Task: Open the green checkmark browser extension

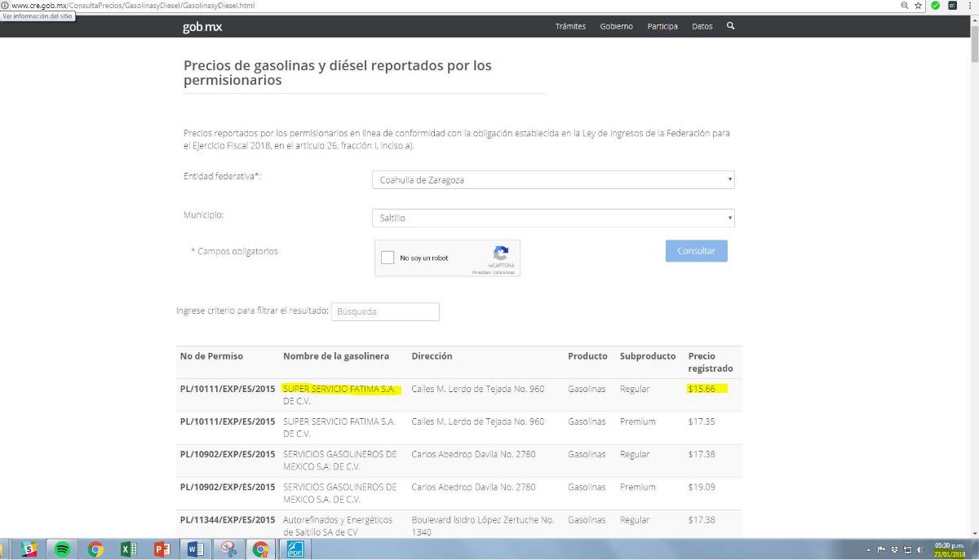Action: click(935, 5)
